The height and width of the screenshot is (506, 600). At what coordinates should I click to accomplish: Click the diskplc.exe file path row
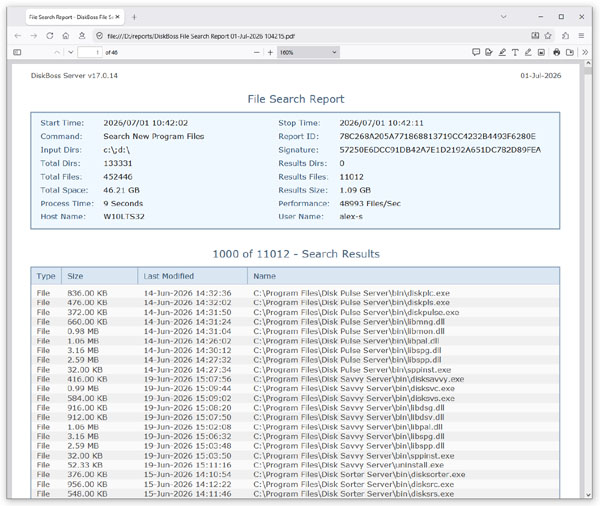[x=352, y=293]
